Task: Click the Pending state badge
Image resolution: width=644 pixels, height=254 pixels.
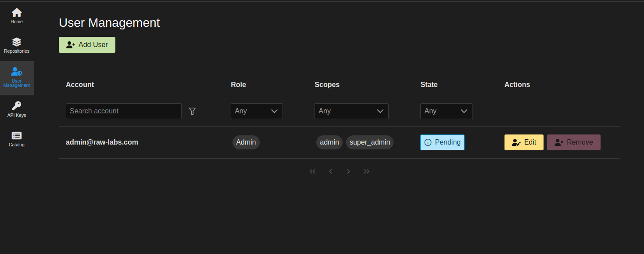Action: [x=442, y=142]
